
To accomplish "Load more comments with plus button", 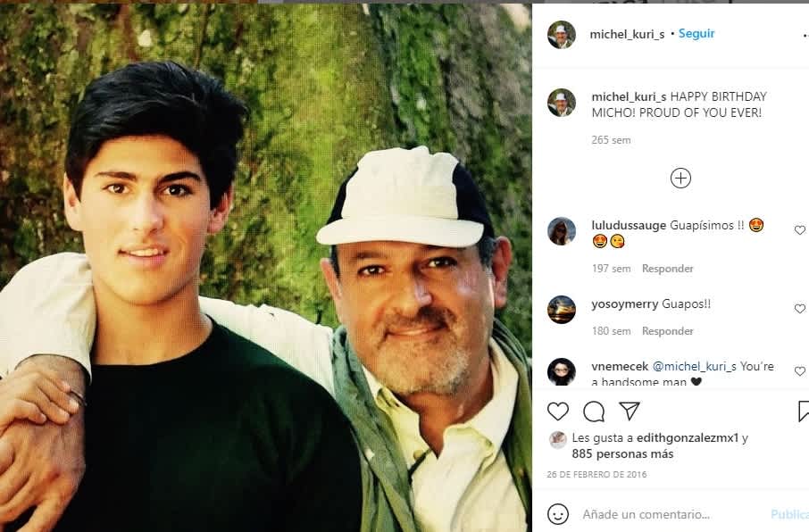I will pos(680,178).
